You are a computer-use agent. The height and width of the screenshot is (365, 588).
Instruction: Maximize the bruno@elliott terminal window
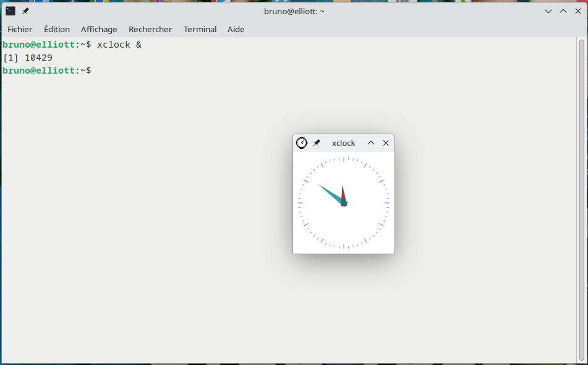(x=563, y=11)
